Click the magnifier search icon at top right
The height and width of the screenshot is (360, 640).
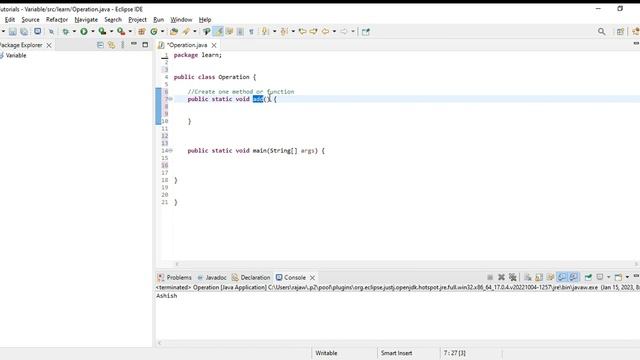tap(602, 31)
